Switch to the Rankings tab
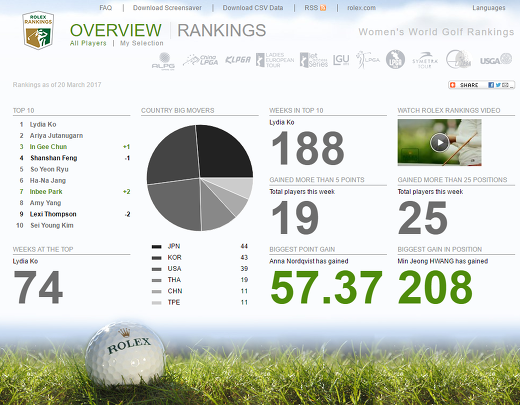This screenshot has height=405, width=520. coord(221,30)
